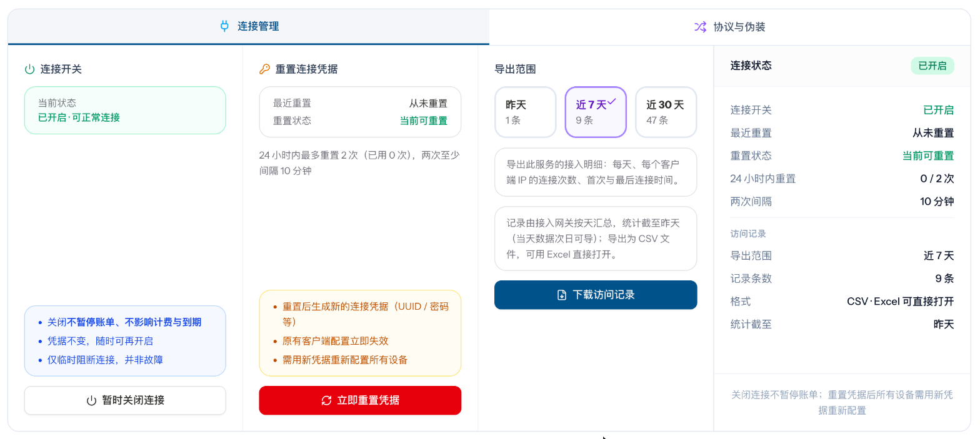Viewport: 980px width, 439px height.
Task: Click the download icon in 下载访问记录 button
Action: pos(562,295)
